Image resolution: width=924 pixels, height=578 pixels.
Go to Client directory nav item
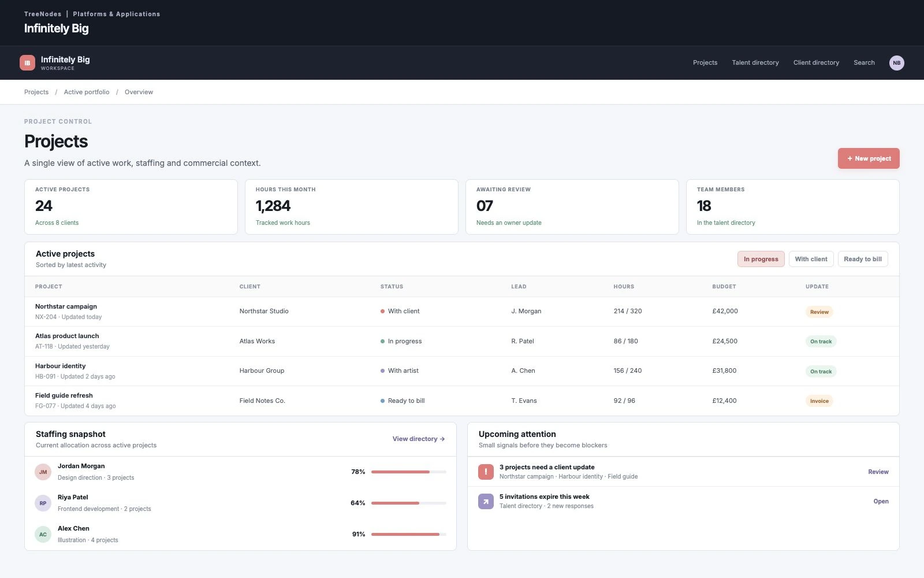816,63
